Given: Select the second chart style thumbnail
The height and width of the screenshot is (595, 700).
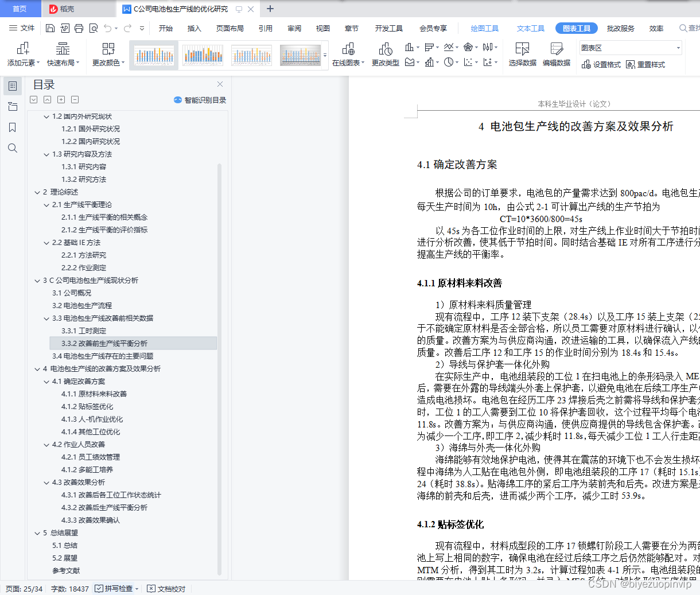Looking at the screenshot, I should (203, 55).
